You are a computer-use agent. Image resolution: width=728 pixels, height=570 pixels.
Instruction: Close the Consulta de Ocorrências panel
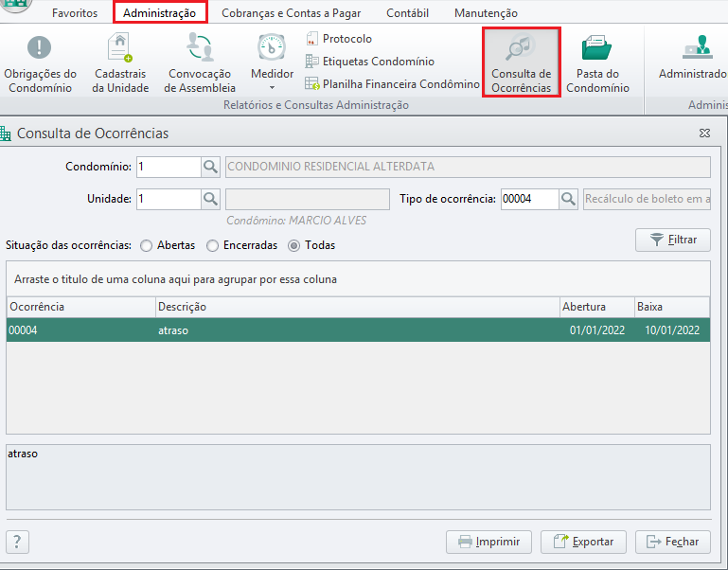[704, 134]
